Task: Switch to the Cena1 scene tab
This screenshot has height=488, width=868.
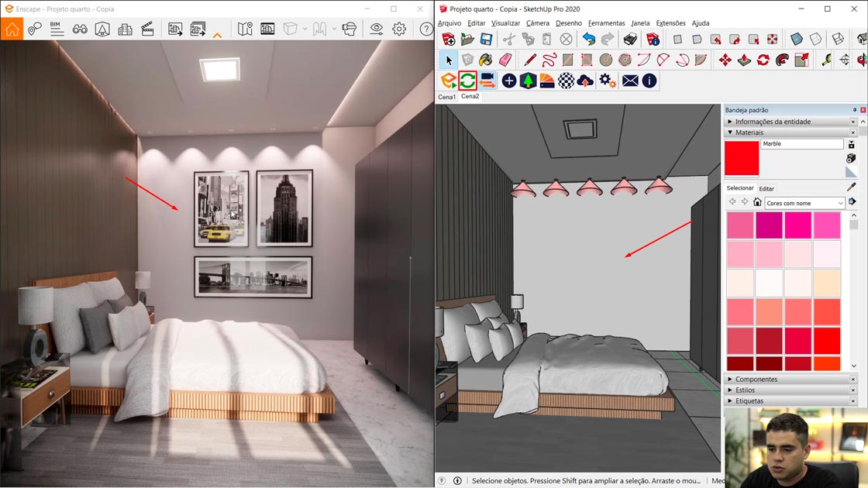Action: 446,96
